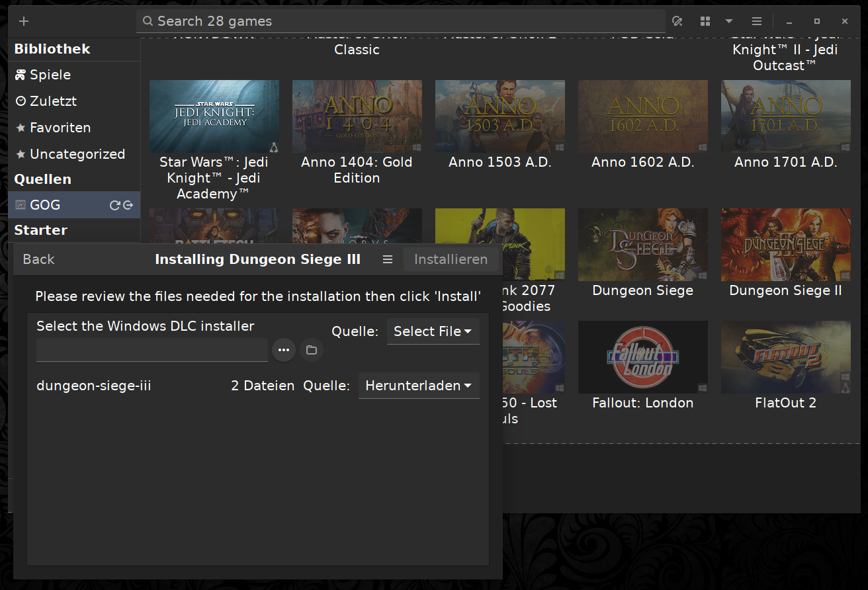Select the Battletech cover behind the dialog

(x=214, y=226)
